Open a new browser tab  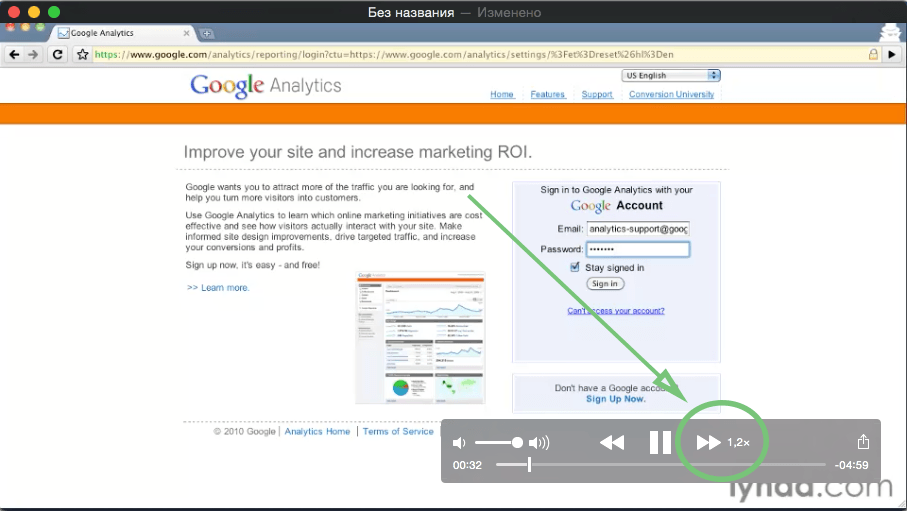pos(207,34)
